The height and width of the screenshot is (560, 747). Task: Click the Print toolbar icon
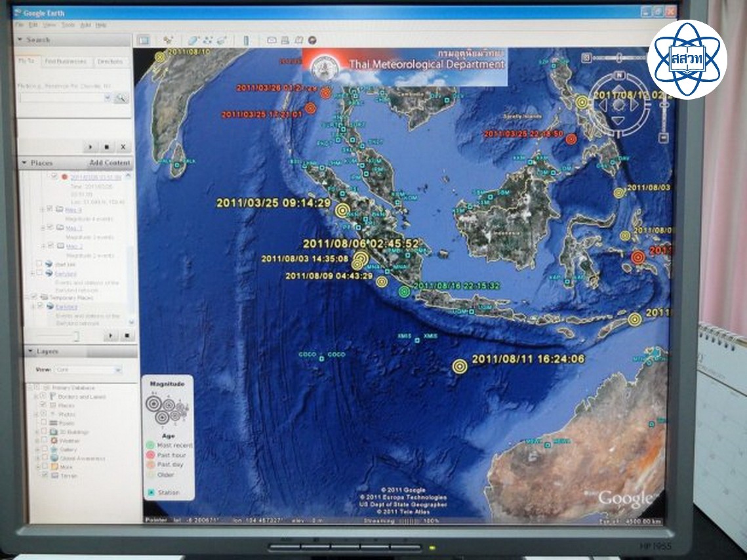pos(285,40)
